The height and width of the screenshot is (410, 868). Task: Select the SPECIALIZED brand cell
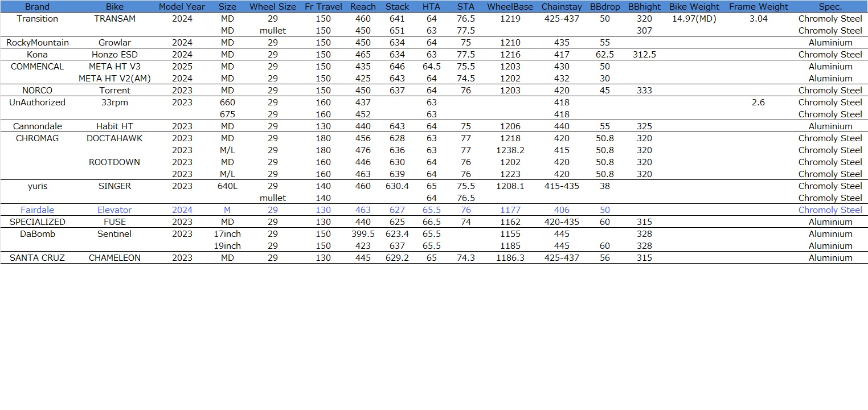pos(38,222)
